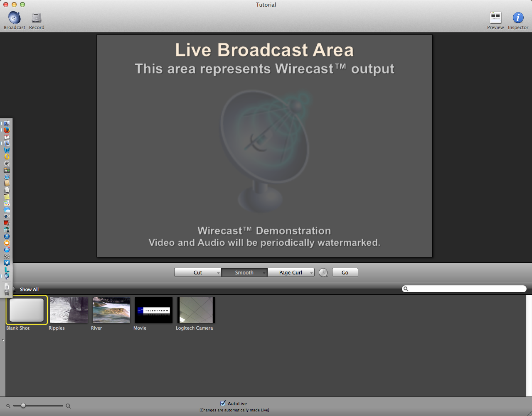Disable the AutoLive checkbox
532x416 pixels.
tap(223, 403)
